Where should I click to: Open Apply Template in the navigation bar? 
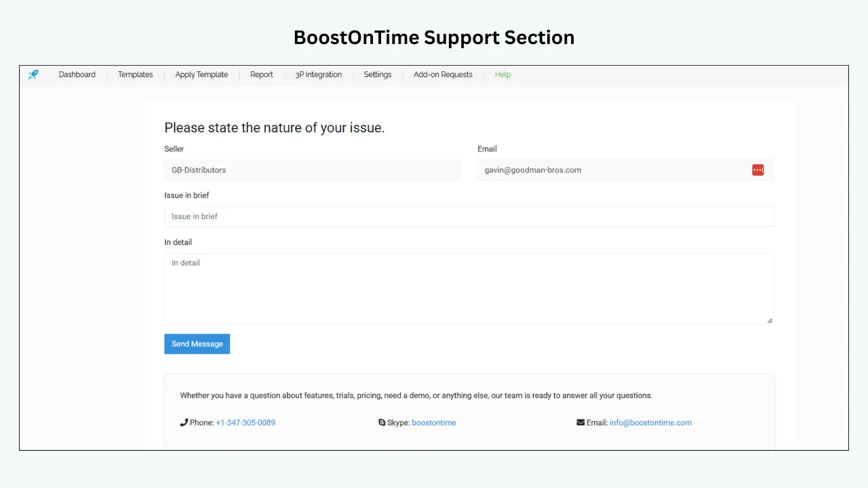point(201,75)
